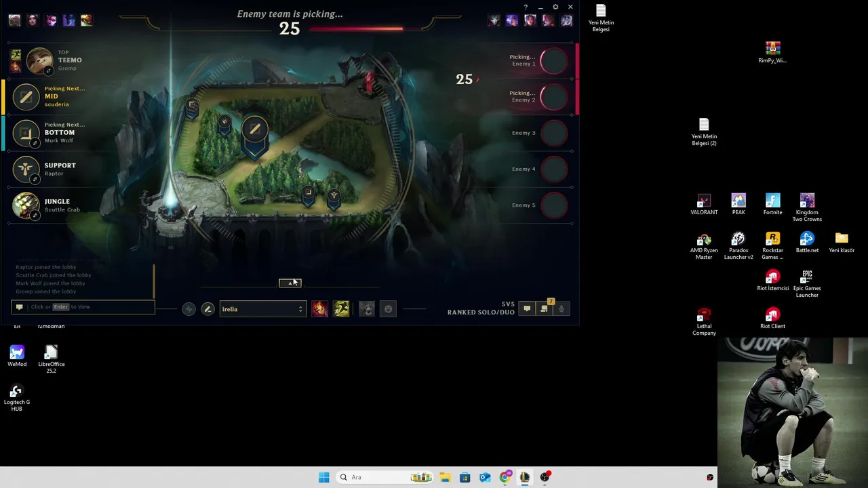Click the pick timer progress bar
Screen dimensions: 868x488
click(x=356, y=28)
